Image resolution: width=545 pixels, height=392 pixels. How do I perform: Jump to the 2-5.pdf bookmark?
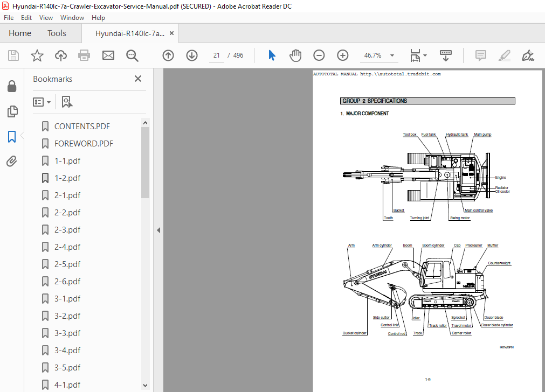67,264
